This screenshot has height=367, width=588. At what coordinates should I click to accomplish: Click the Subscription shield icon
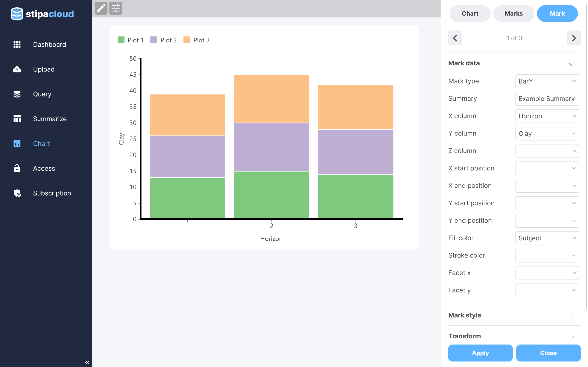tap(17, 193)
